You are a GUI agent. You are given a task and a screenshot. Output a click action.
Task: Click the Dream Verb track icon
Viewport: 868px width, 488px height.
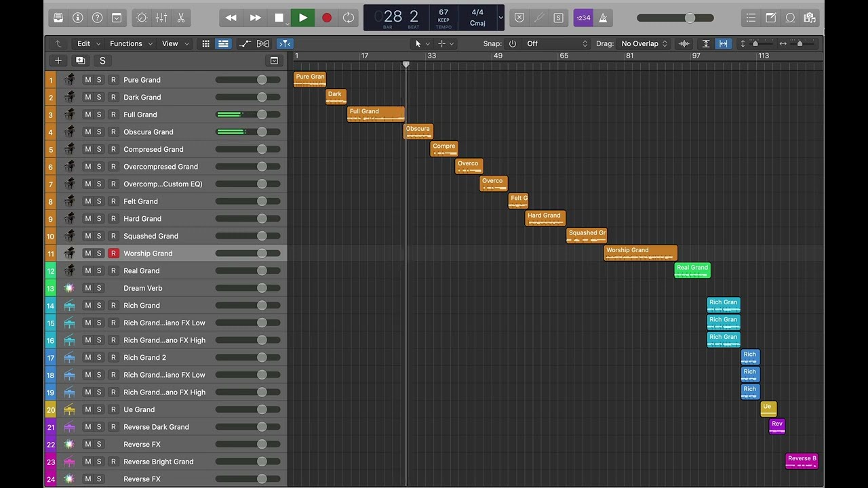click(x=69, y=288)
